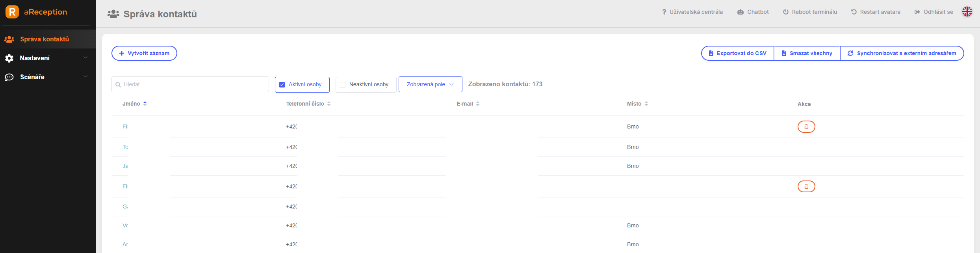Click the aReception logo icon
Viewport: 980px width, 253px height.
point(12,12)
